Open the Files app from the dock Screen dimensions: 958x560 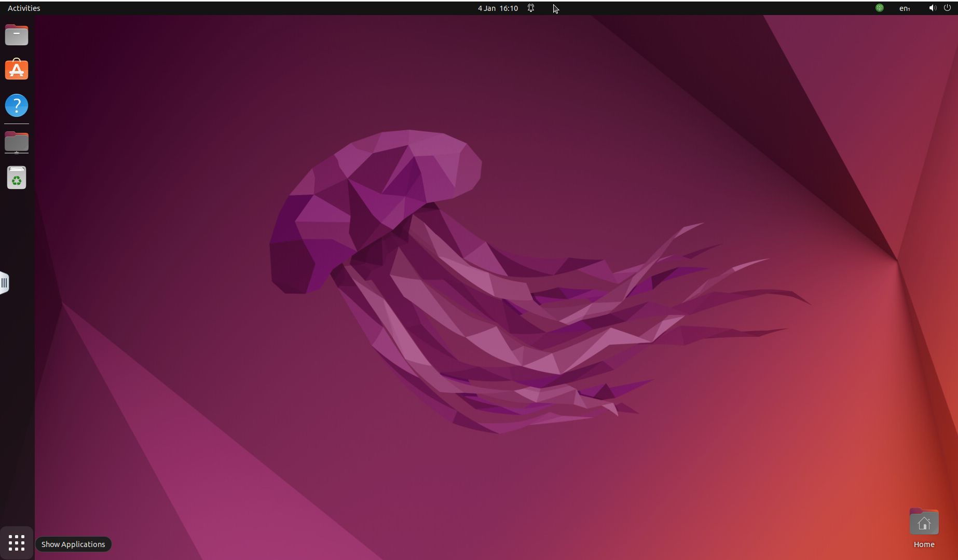point(17,35)
